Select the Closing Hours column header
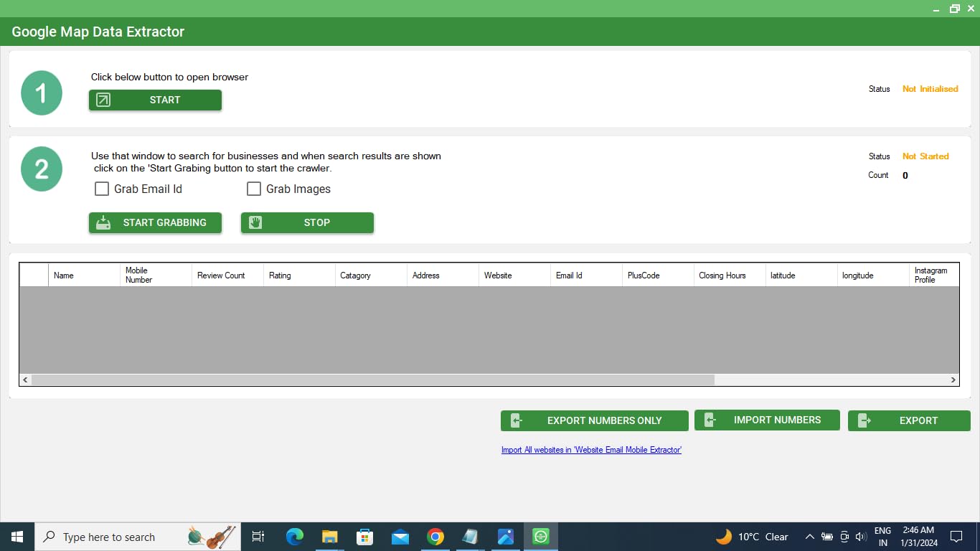This screenshot has height=551, width=980. [x=730, y=275]
